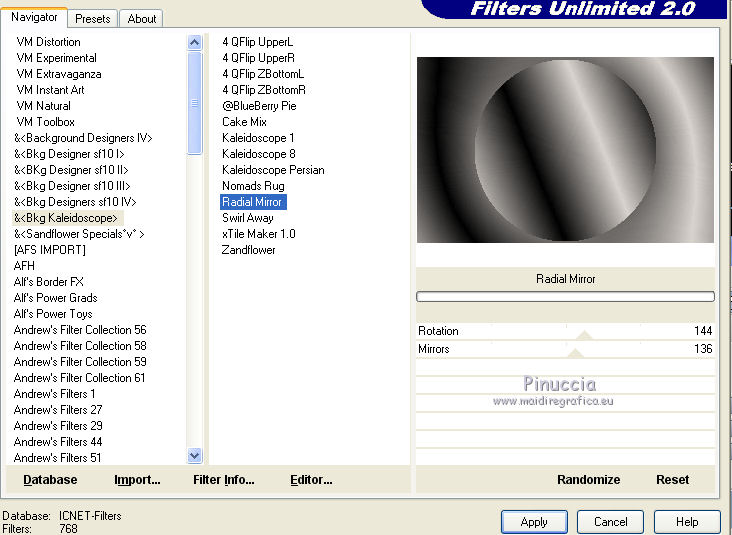Image resolution: width=732 pixels, height=535 pixels.
Task: Switch to the Presets tab
Action: coord(92,19)
